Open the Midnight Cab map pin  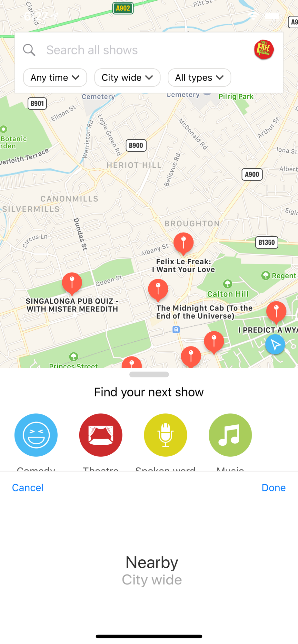(x=158, y=290)
